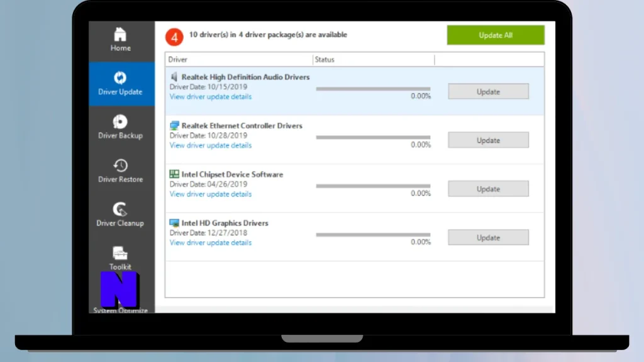
Task: View driver update details for Intel HD Graphics
Action: (x=210, y=243)
